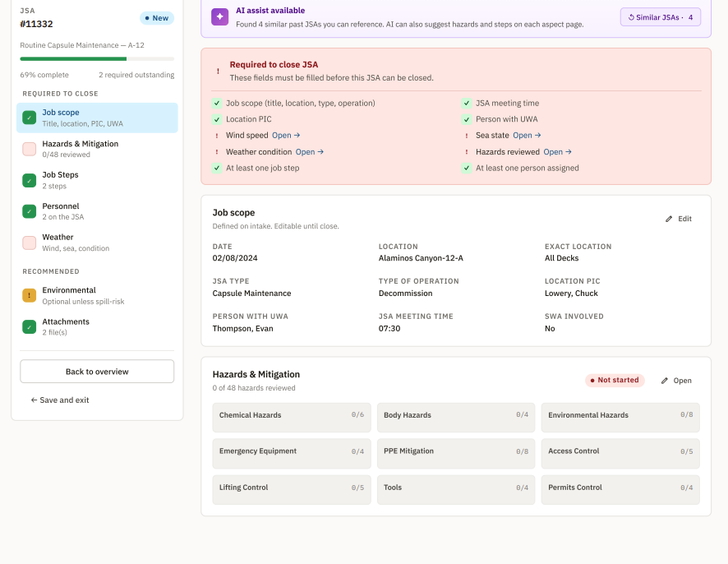Select the Personnel sidebar section

point(97,211)
